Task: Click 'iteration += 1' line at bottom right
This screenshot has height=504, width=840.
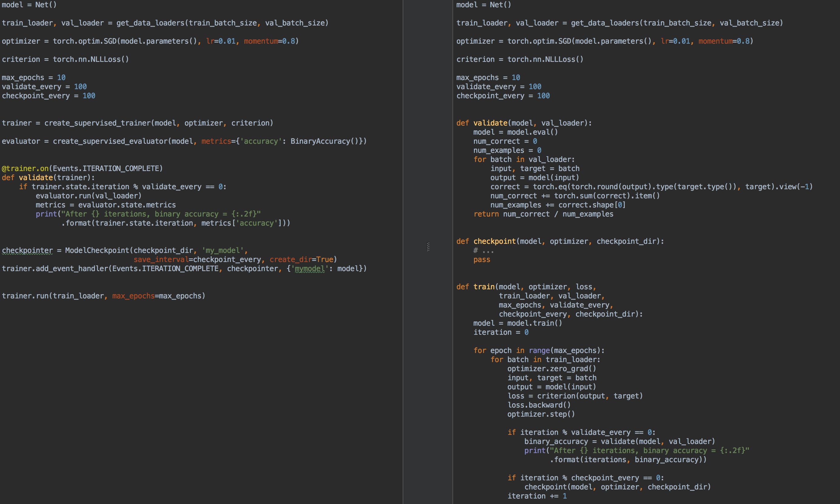Action: click(x=537, y=496)
